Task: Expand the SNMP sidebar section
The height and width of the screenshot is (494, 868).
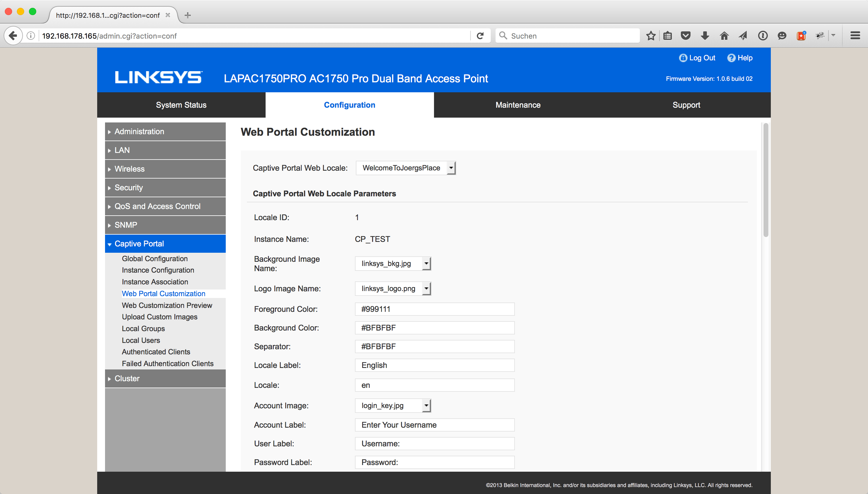Action: pyautogui.click(x=165, y=225)
